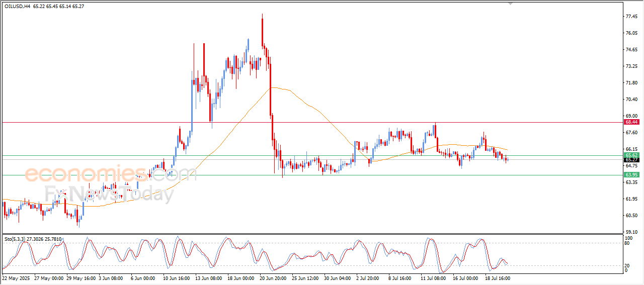Click the 22 May 2025 date label
The height and width of the screenshot is (285, 644).
coord(16,277)
